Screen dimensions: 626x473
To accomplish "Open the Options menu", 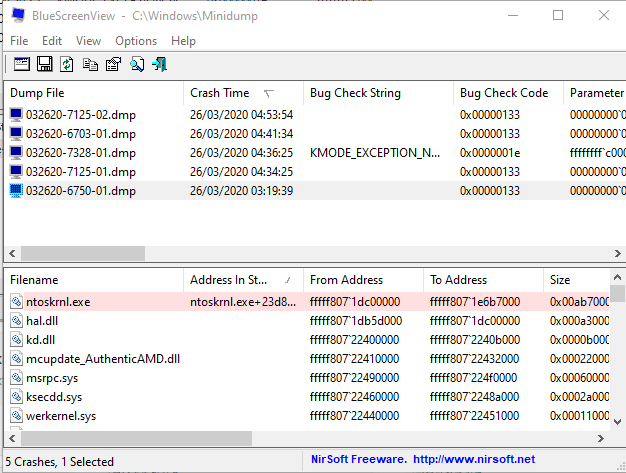I will click(136, 41).
